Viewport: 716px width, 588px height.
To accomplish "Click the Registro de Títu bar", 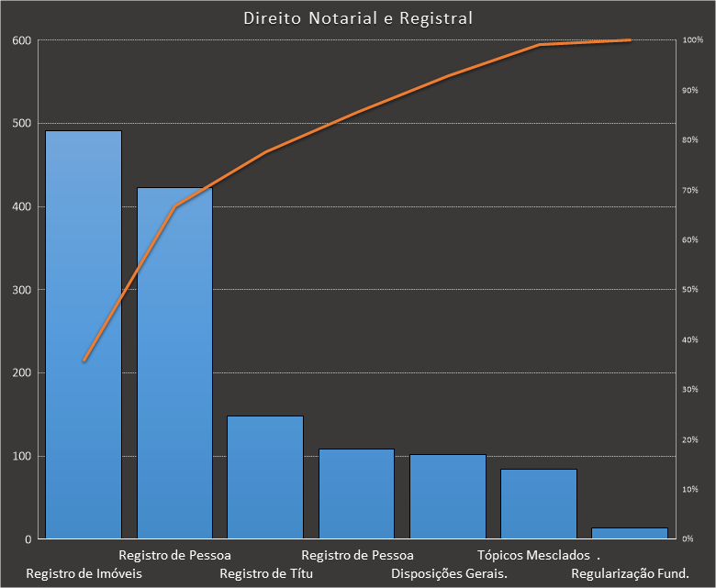I will click(x=265, y=477).
